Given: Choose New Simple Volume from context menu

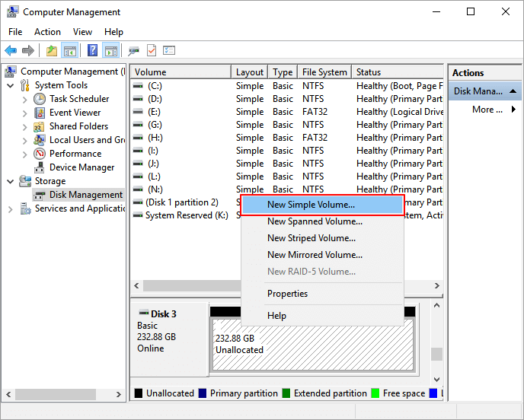Looking at the screenshot, I should [311, 205].
